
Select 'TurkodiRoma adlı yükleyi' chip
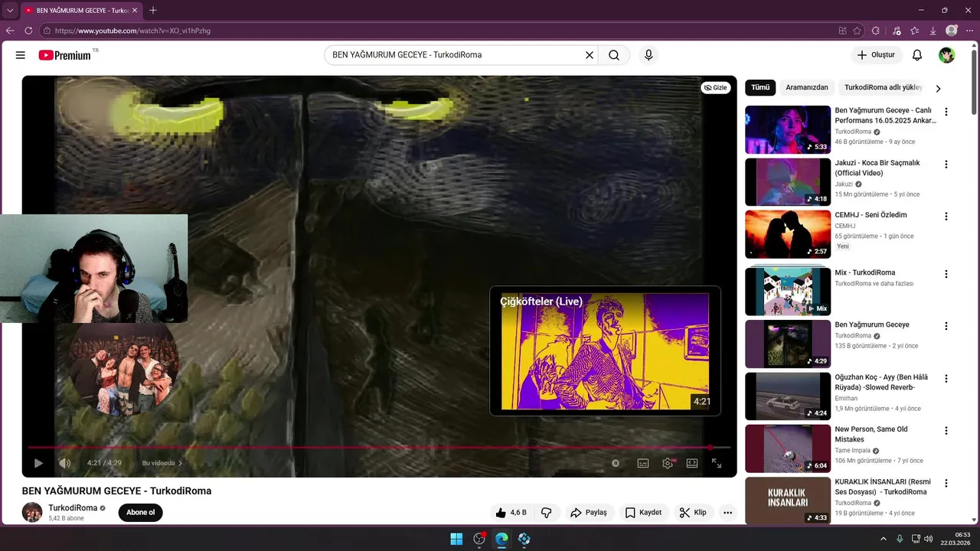tap(882, 88)
